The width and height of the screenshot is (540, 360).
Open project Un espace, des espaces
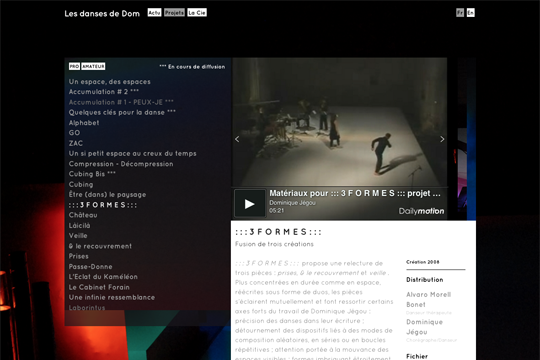tap(110, 82)
